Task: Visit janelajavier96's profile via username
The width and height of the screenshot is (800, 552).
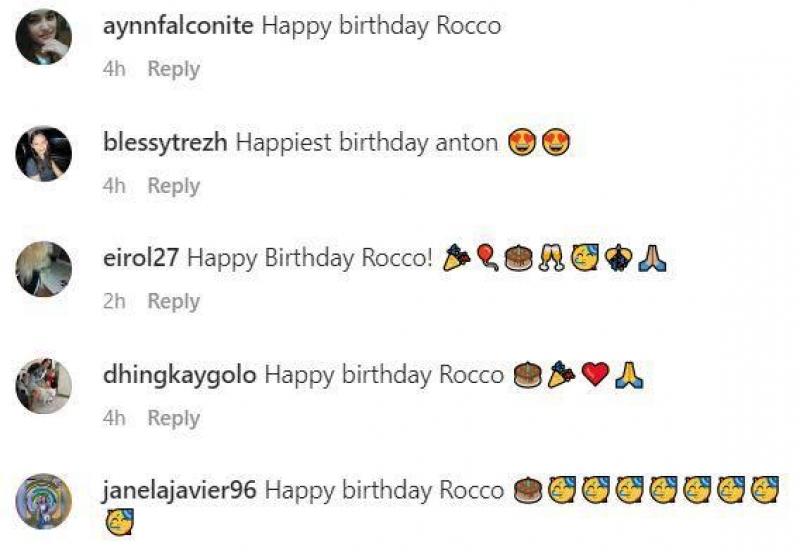Action: coord(180,491)
